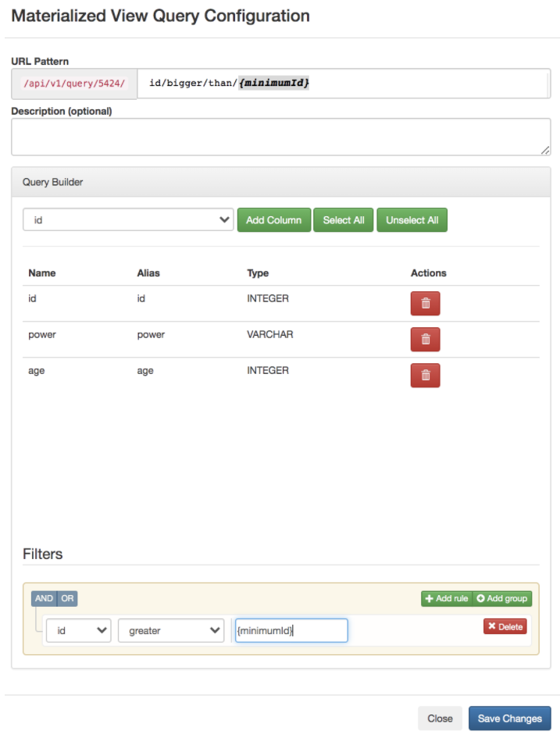Delete the power column using its trash icon
560x734 pixels.
click(425, 339)
